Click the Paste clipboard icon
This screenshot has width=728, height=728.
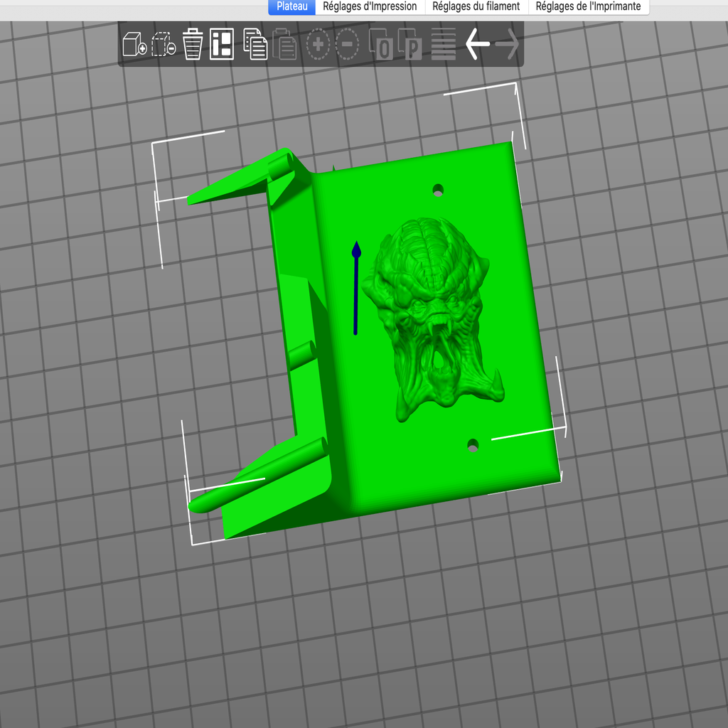[284, 44]
